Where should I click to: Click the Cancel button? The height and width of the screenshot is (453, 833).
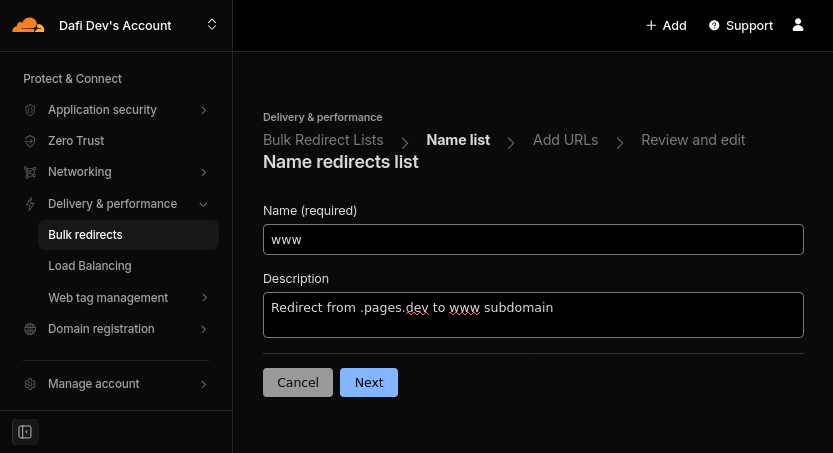click(x=298, y=382)
